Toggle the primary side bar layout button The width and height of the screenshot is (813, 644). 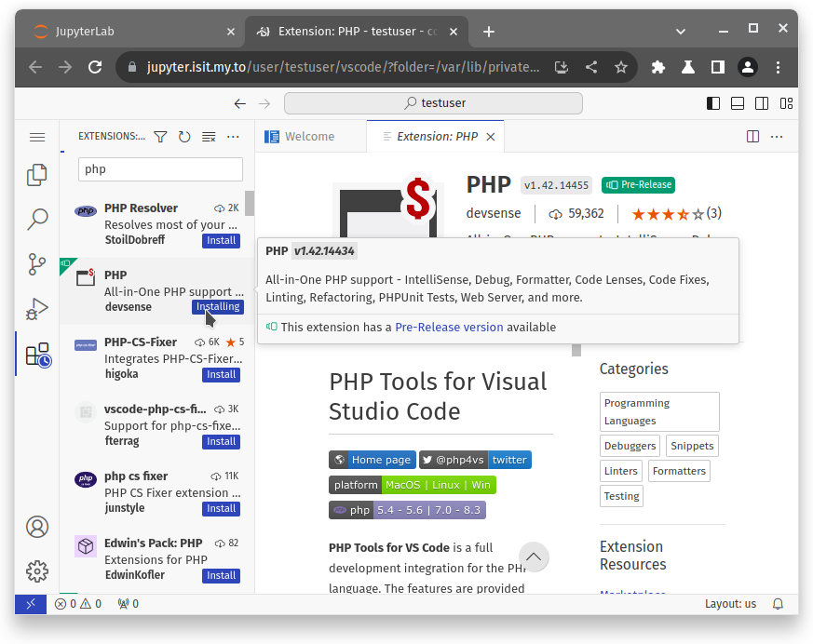pos(713,103)
